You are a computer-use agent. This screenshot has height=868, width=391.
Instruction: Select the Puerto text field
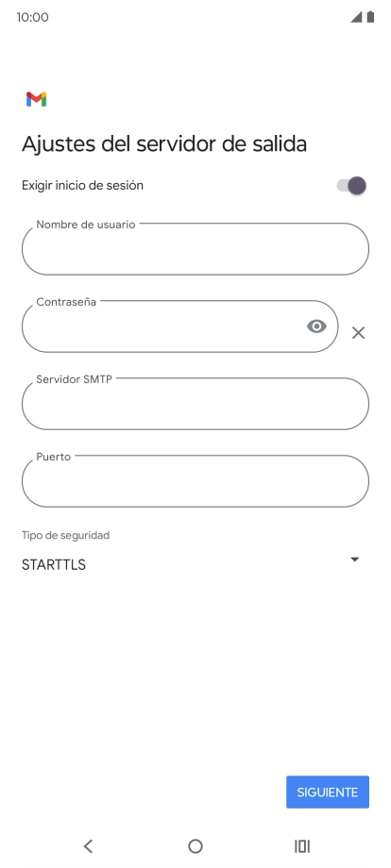point(195,481)
